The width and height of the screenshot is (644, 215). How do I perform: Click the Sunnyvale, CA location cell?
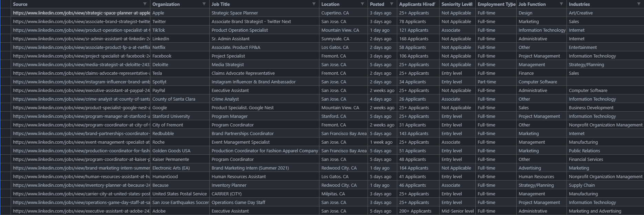coord(344,39)
